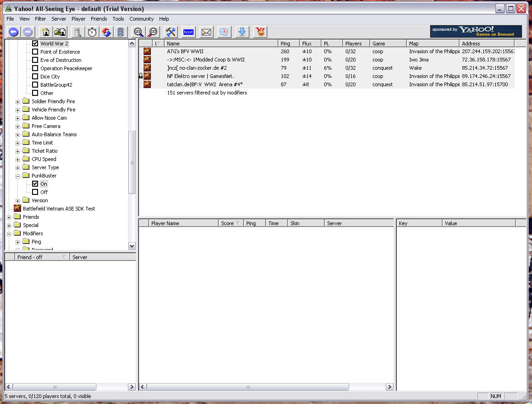Click the Yahoo Games on Demand banner

click(x=476, y=31)
